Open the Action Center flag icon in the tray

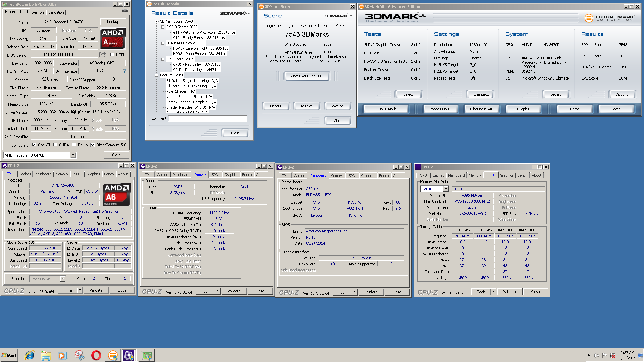[x=604, y=355]
